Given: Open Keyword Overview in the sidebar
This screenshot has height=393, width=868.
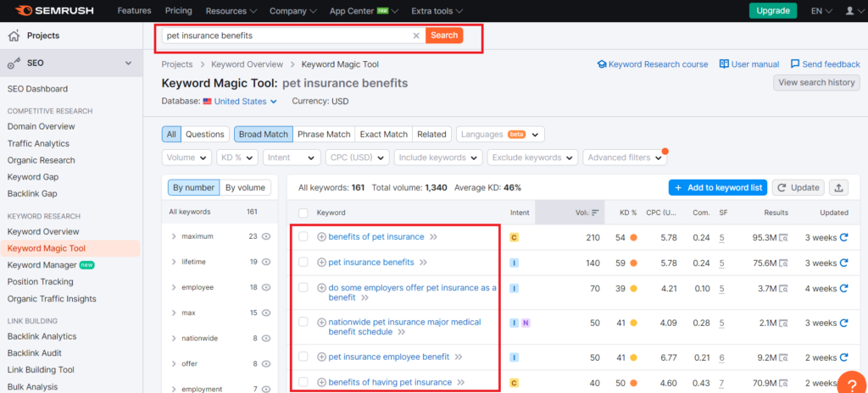Looking at the screenshot, I should [43, 231].
